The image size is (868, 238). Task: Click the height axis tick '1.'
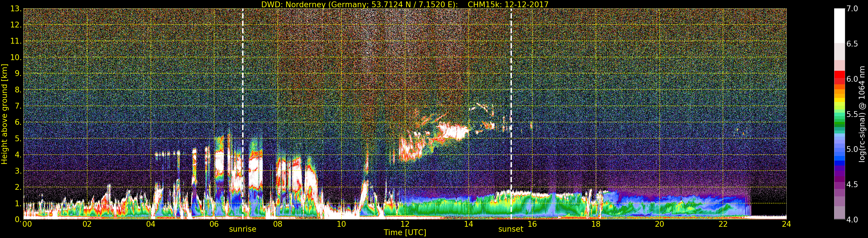point(18,203)
